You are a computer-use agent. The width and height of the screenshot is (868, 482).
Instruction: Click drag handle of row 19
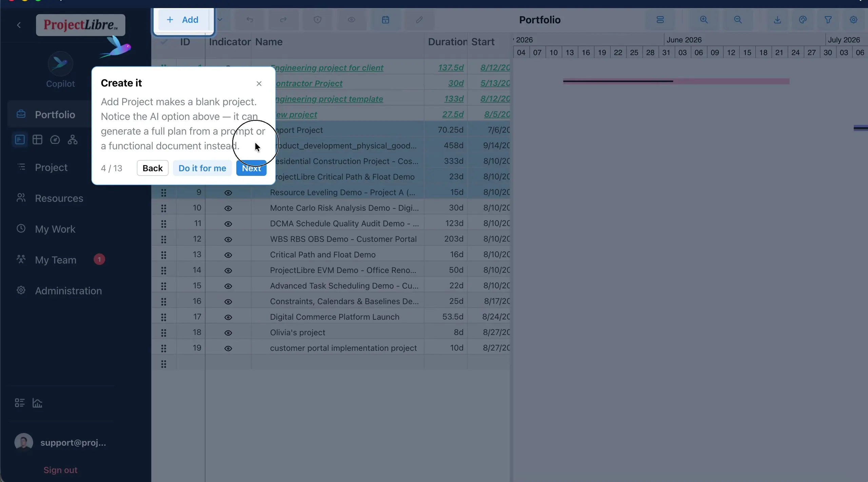pos(164,348)
